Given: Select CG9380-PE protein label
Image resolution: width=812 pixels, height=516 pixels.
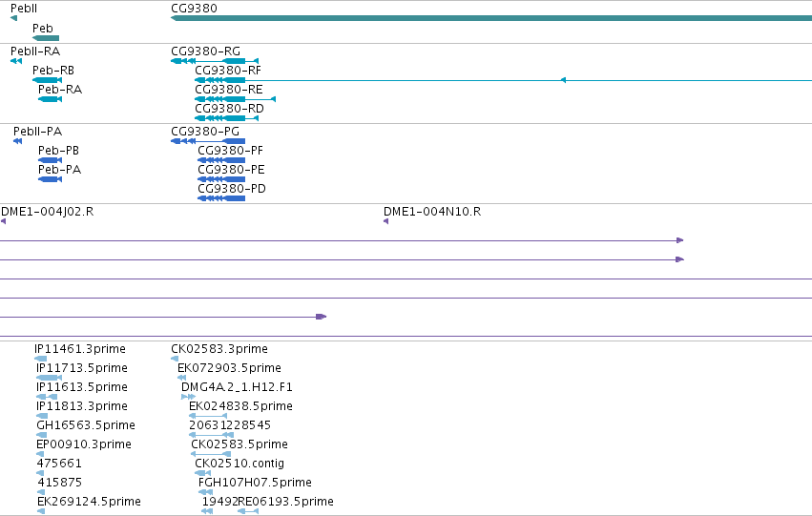Looking at the screenshot, I should pyautogui.click(x=232, y=170).
